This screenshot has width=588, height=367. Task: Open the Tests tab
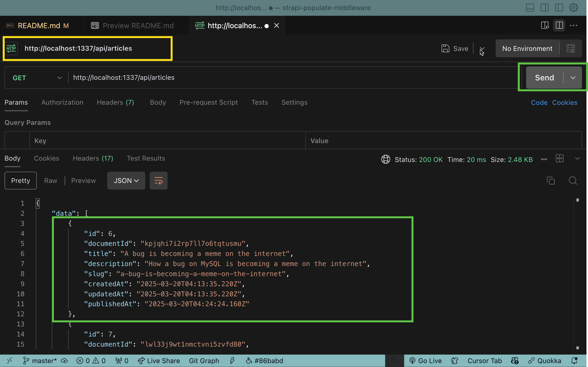(x=260, y=103)
